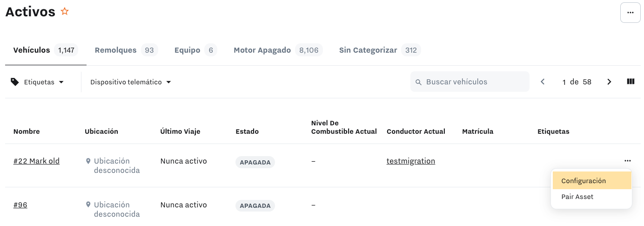Open the page options ellipsis button

pos(630,13)
